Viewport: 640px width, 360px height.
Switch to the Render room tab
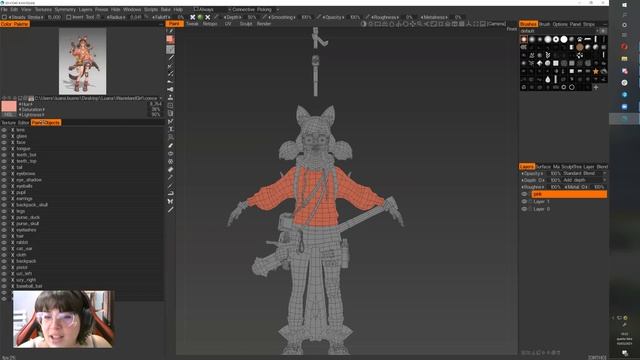click(x=264, y=24)
